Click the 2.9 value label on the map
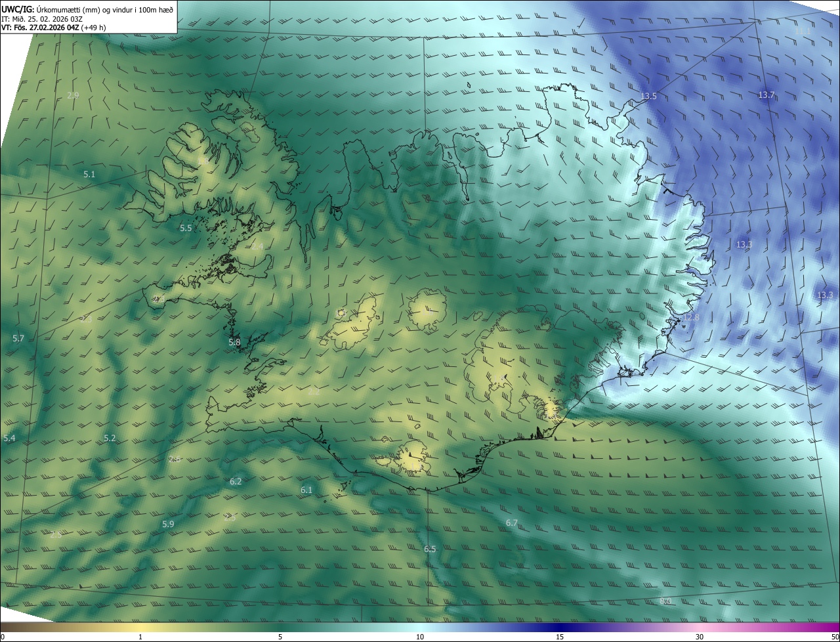Image resolution: width=840 pixels, height=642 pixels. point(73,95)
